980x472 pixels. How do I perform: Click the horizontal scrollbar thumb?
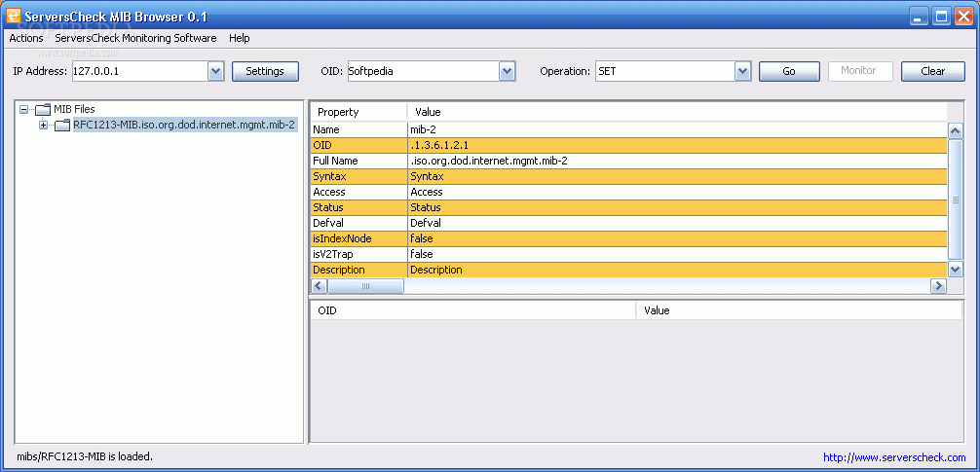coord(365,286)
